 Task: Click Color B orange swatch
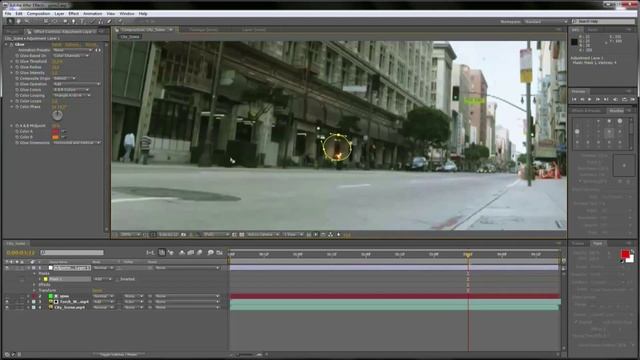point(55,137)
